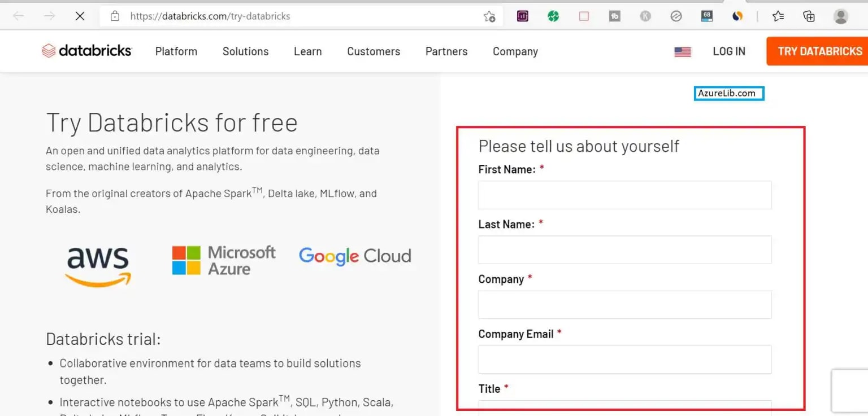The width and height of the screenshot is (868, 416).
Task: Click the Google Cloud logo
Action: pos(355,256)
